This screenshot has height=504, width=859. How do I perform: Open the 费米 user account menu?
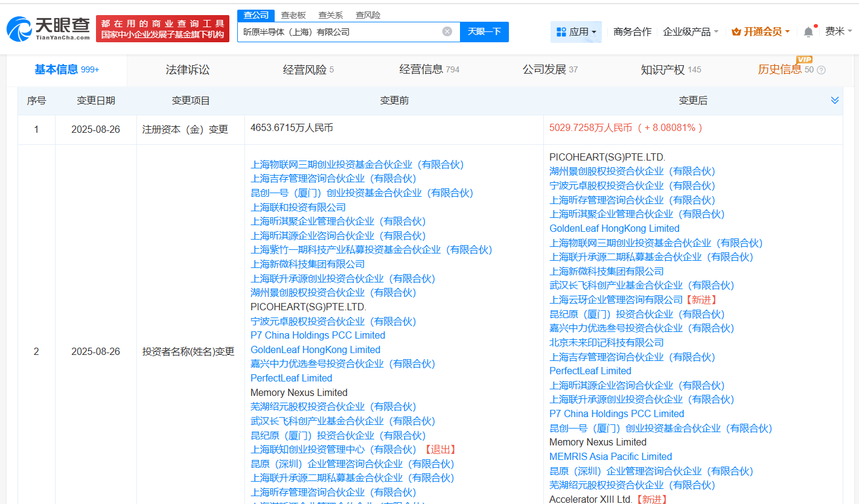[x=838, y=32]
